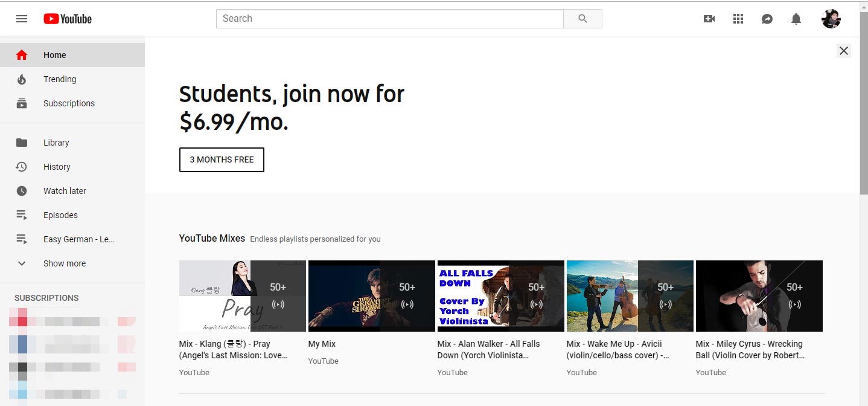Click the Easy German playlist icon
The image size is (868, 406).
(22, 239)
